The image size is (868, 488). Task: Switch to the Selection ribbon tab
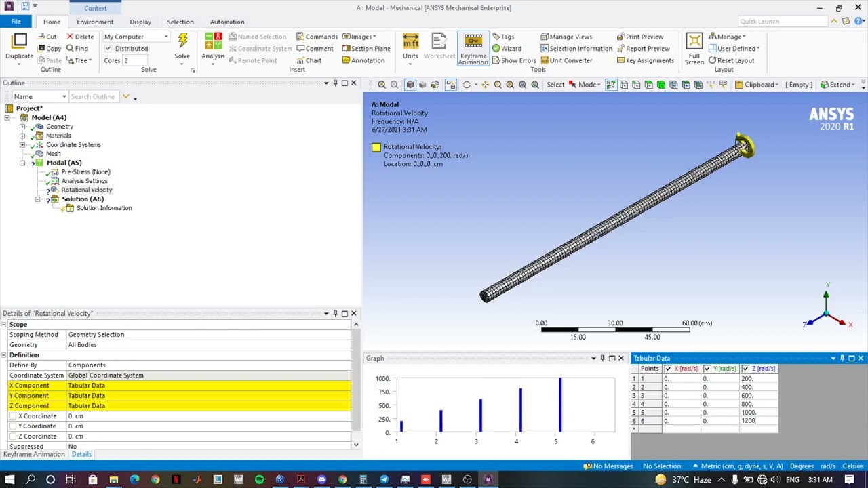180,22
